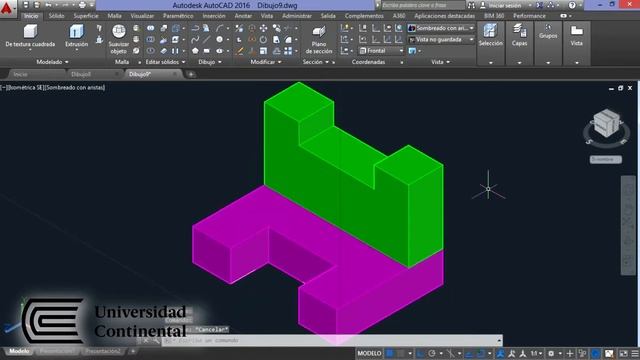640x360 pixels.
Task: Click the Customization menu icon in status bar
Action: [x=635, y=353]
